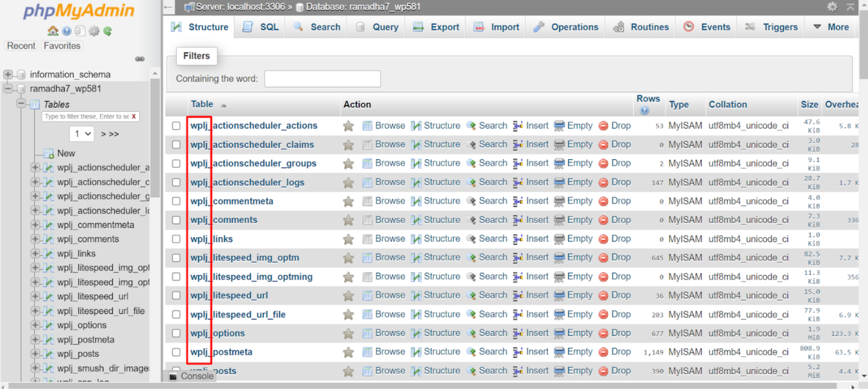
Task: Click Drop for wplj_links table
Action: pos(615,239)
